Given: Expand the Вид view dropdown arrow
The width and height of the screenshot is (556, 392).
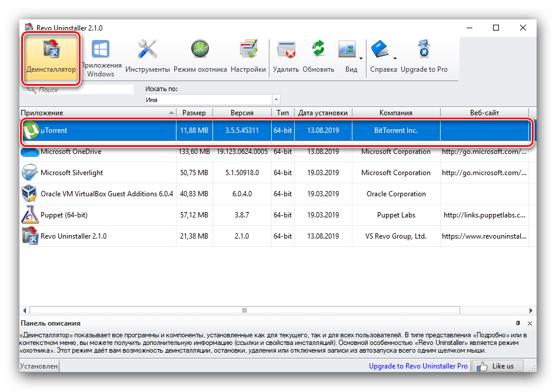Looking at the screenshot, I should click(x=361, y=58).
